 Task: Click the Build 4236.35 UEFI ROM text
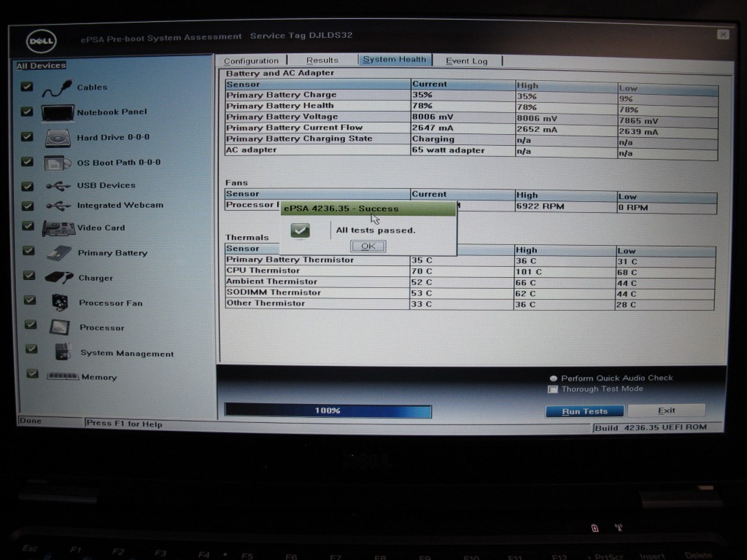pos(651,427)
